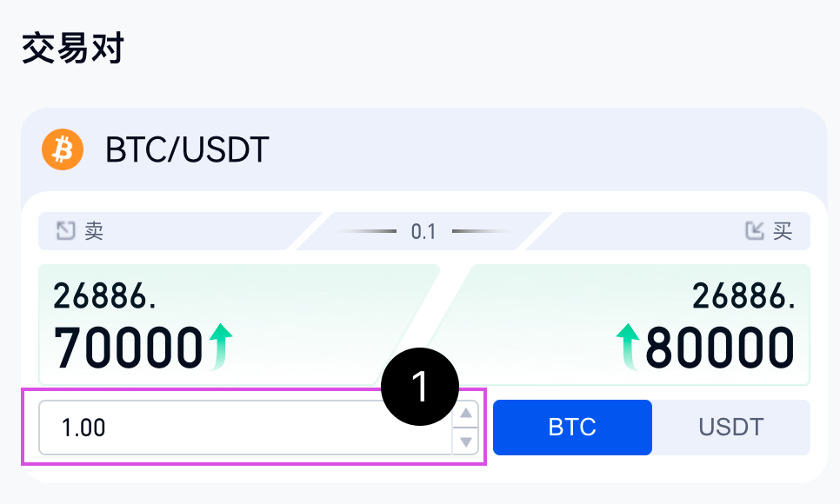Click the green up arrow on buy price

tap(629, 346)
